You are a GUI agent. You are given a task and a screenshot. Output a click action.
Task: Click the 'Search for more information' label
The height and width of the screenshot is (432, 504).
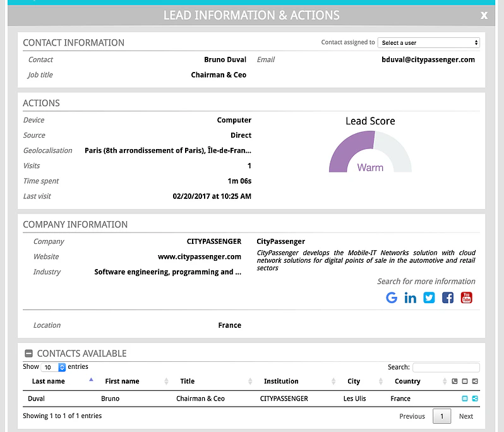(426, 281)
